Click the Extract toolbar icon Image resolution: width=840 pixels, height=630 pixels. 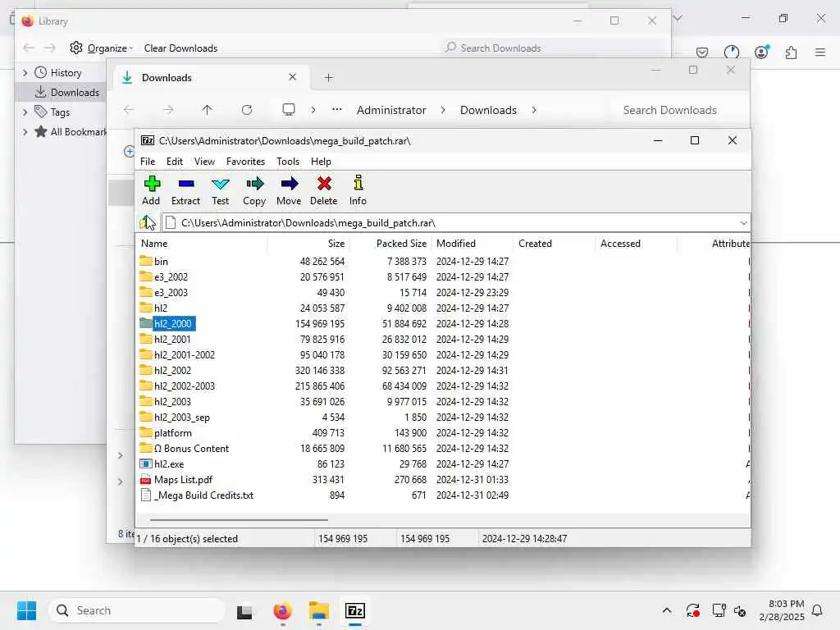tap(185, 190)
